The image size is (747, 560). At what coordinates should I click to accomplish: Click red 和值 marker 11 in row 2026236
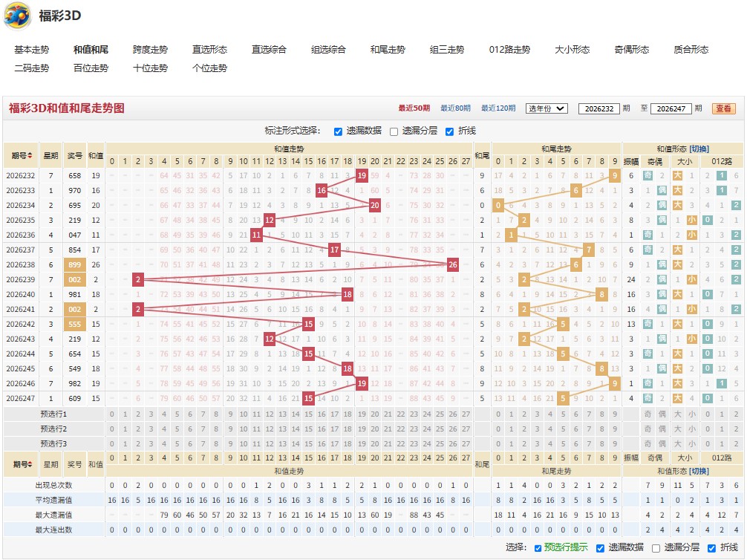click(x=256, y=235)
